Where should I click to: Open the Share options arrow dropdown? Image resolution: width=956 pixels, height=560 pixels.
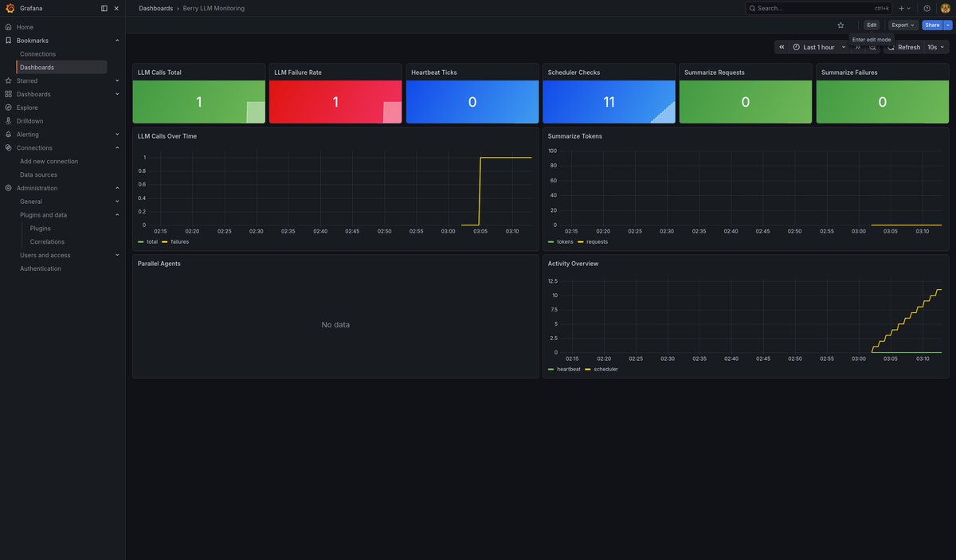point(948,25)
